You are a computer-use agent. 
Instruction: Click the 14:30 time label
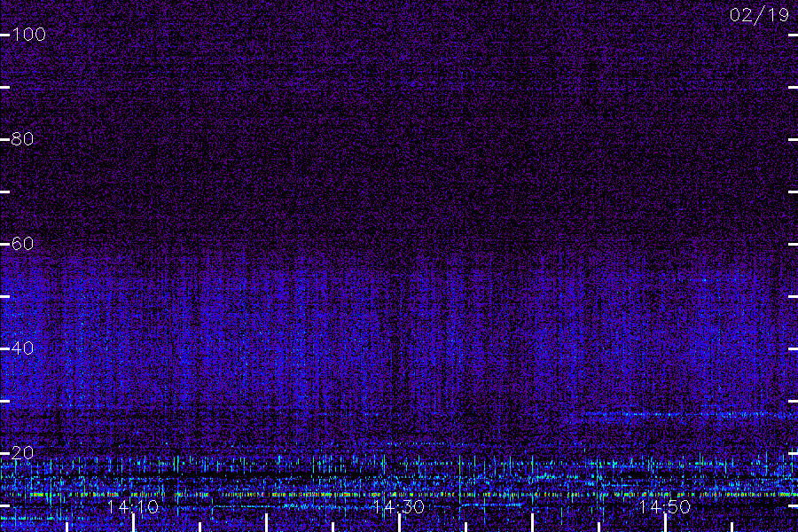399,507
